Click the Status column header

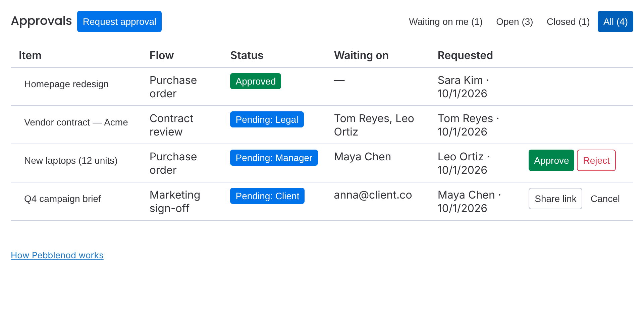tap(247, 55)
